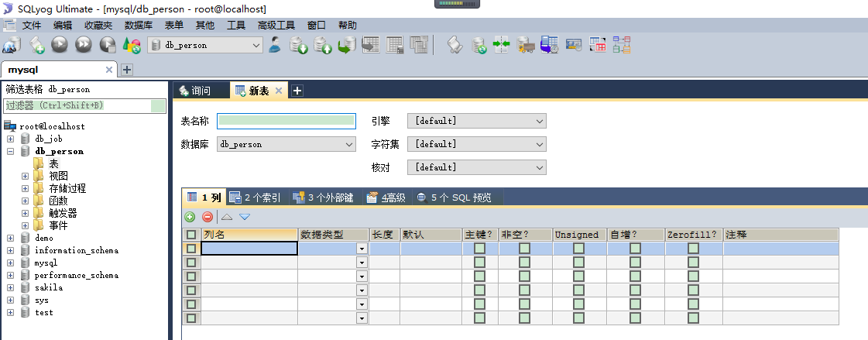The image size is (868, 340).
Task: Tick the Zerofill? checkbox in the first row
Action: (693, 248)
